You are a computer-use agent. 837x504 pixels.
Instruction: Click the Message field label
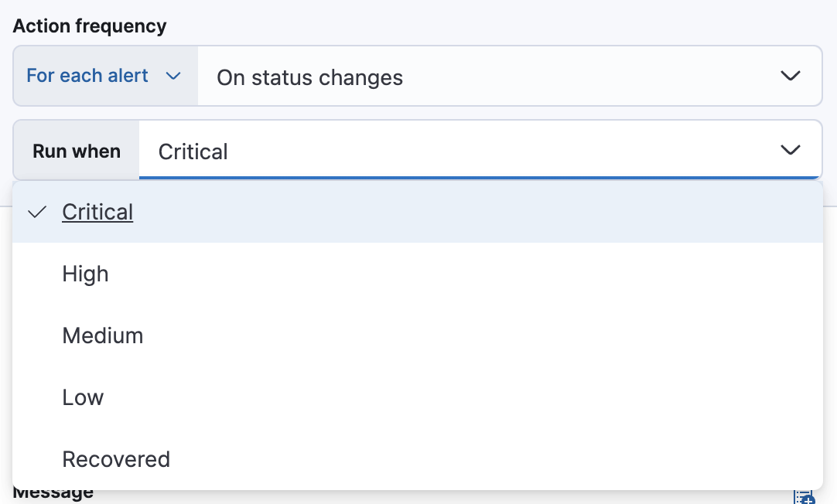tap(52, 492)
